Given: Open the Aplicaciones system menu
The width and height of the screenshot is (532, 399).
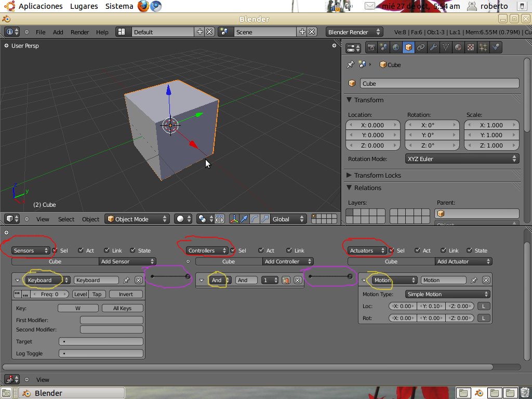Looking at the screenshot, I should pos(41,6).
